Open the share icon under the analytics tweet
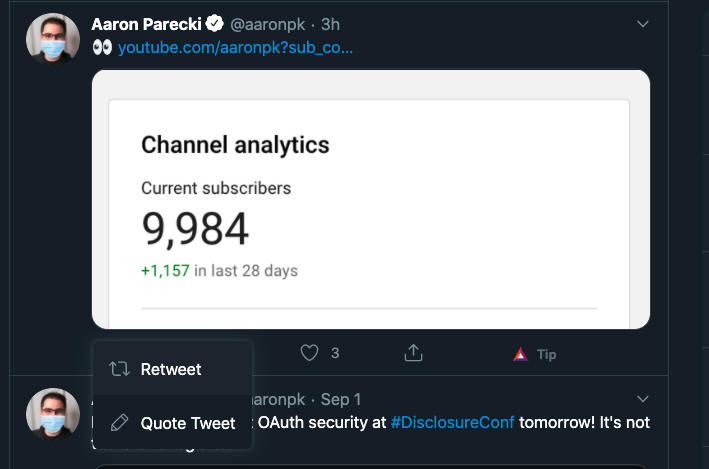 413,353
